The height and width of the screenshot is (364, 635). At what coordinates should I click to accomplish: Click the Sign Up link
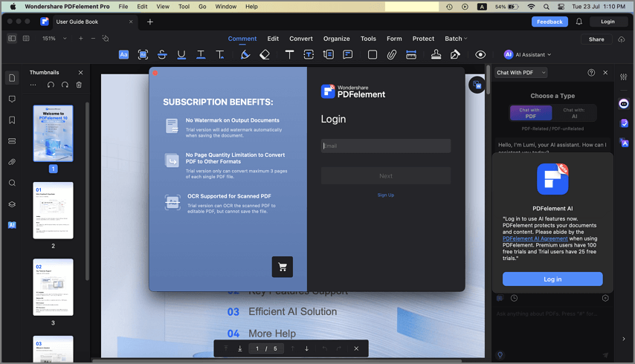tap(385, 195)
